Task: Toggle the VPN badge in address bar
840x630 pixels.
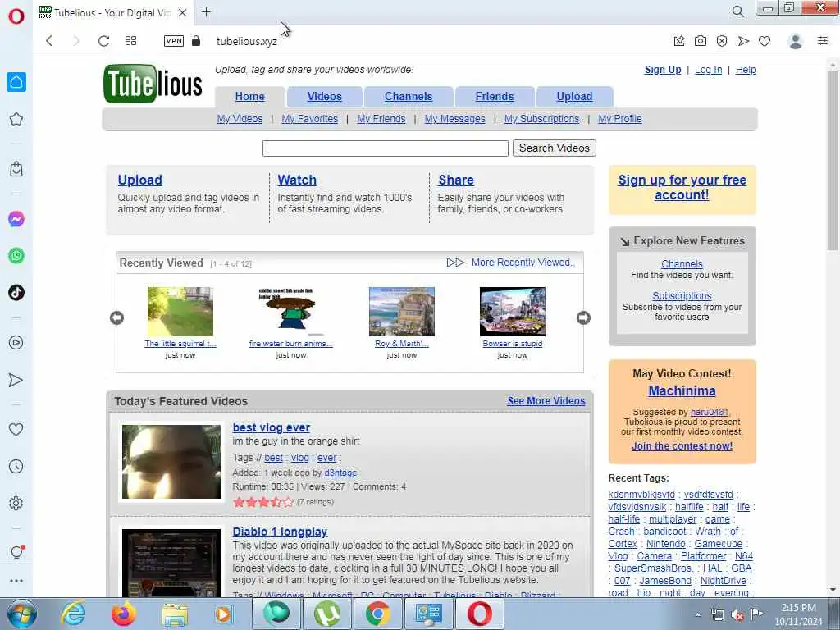Action: coord(174,41)
